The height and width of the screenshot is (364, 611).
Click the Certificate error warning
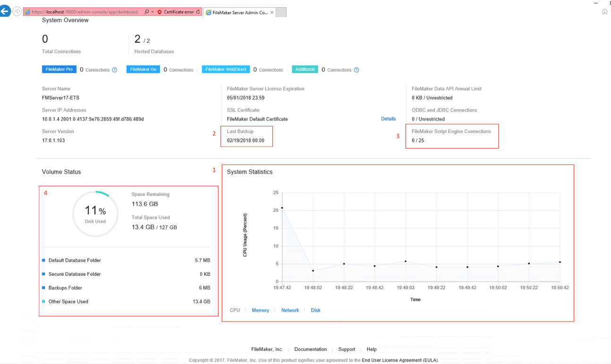click(x=176, y=12)
